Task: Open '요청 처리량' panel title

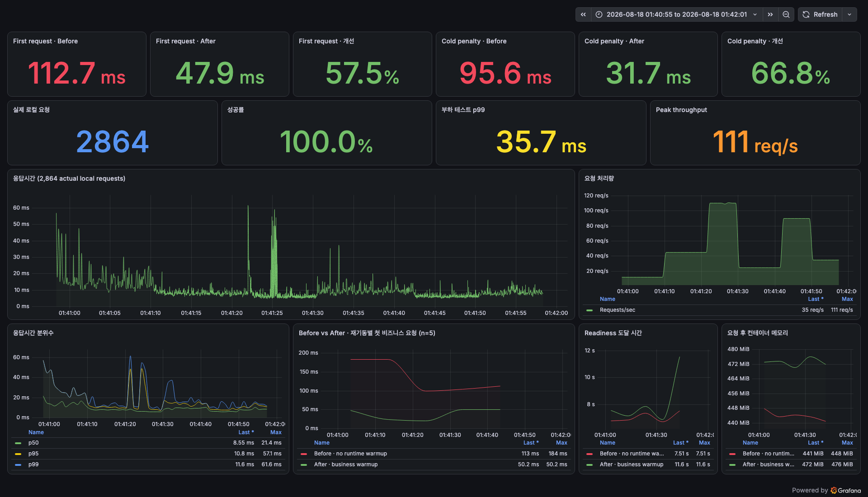Action: click(x=599, y=178)
